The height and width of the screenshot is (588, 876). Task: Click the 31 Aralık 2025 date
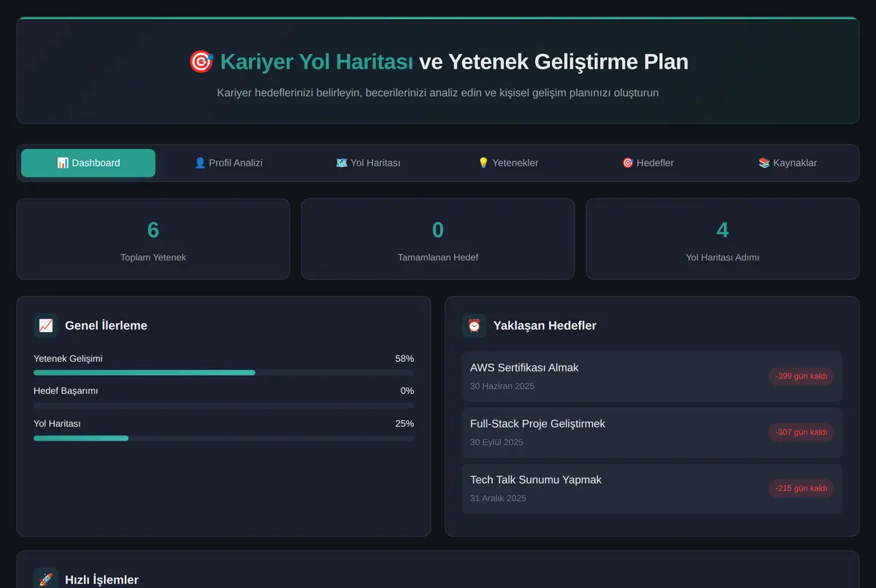[x=498, y=498]
